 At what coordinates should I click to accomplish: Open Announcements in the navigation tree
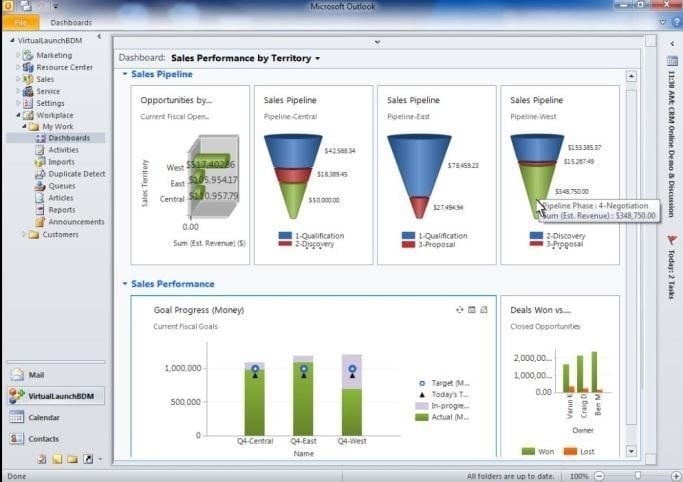point(75,222)
